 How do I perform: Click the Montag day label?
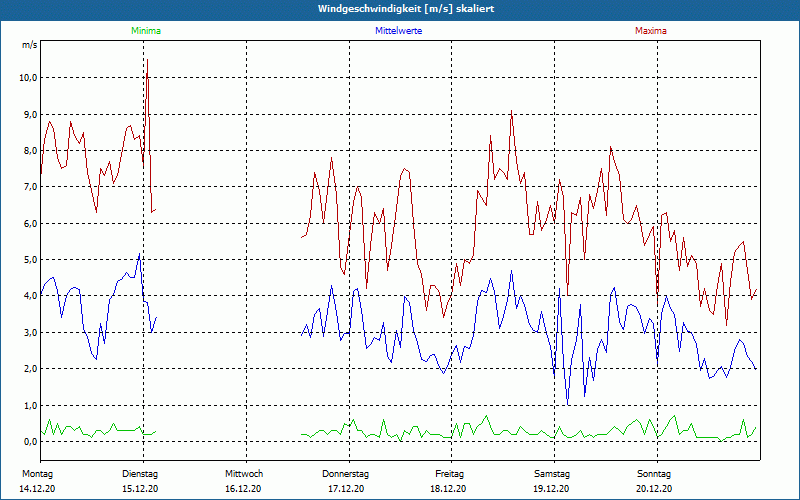point(37,474)
